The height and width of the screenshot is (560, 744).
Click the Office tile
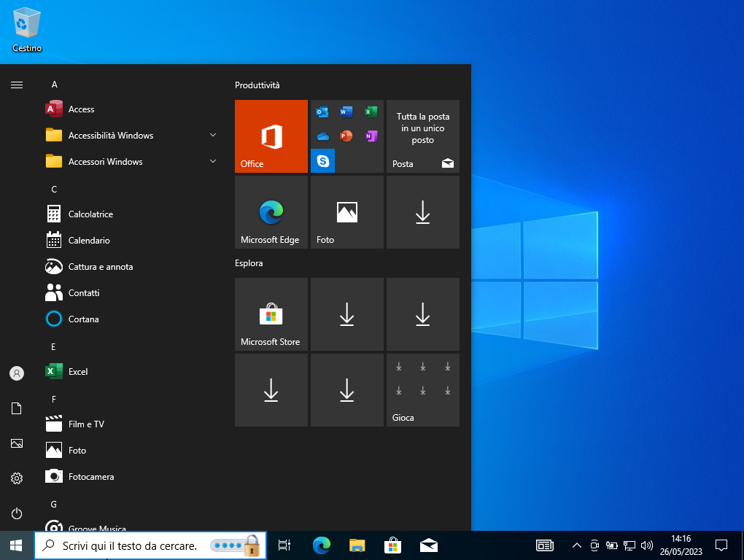click(271, 136)
